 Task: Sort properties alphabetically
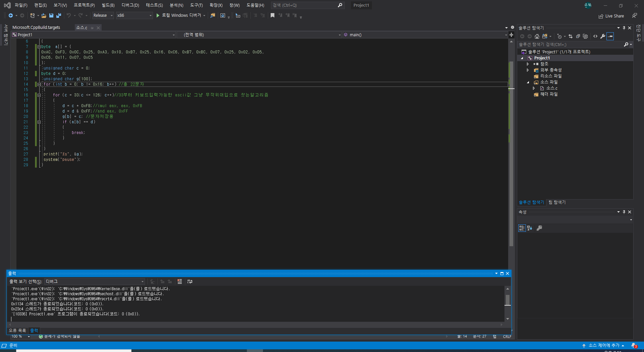click(530, 228)
